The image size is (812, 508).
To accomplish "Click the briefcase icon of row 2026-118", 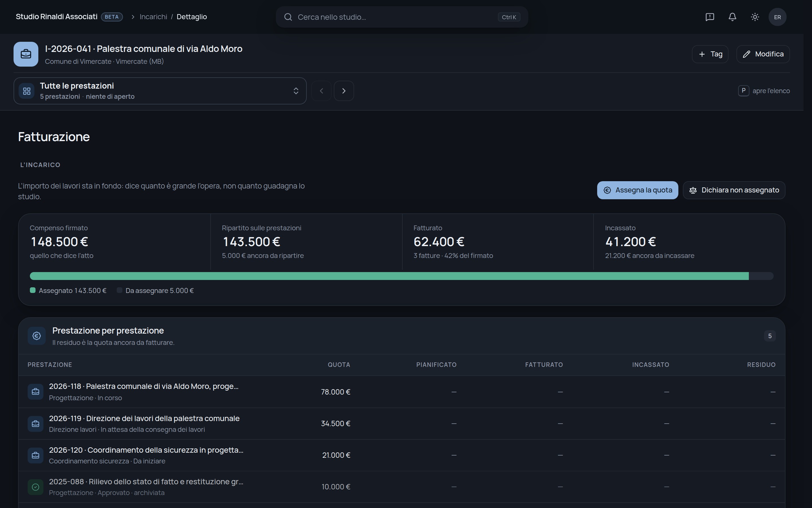I will 35,392.
